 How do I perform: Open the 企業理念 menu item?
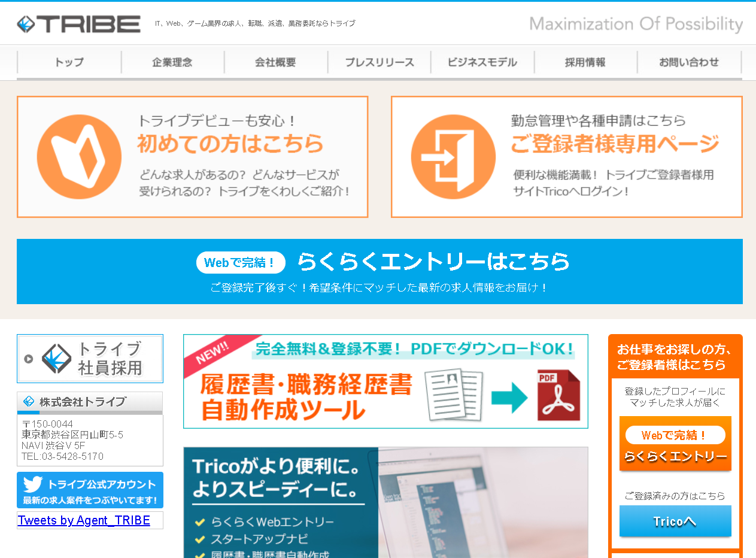click(172, 62)
